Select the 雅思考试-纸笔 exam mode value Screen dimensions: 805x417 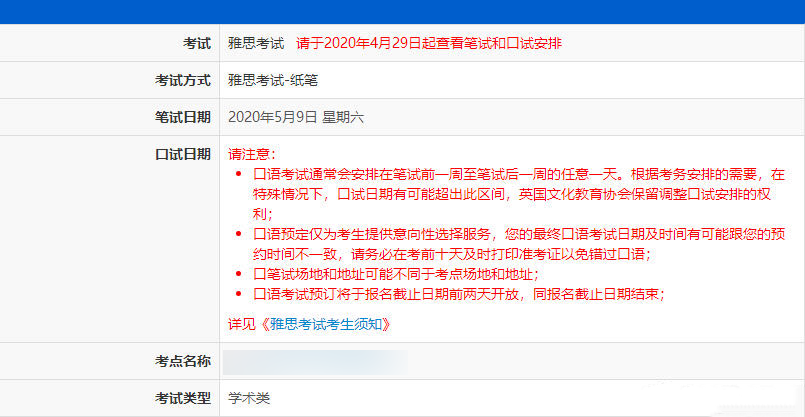point(273,80)
